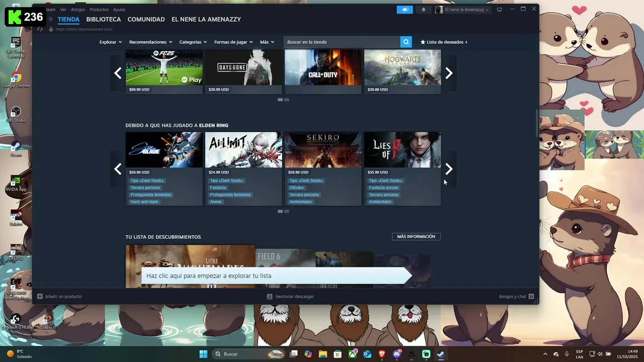Open Discord from the taskbar
This screenshot has height=362, width=644.
coord(397,354)
